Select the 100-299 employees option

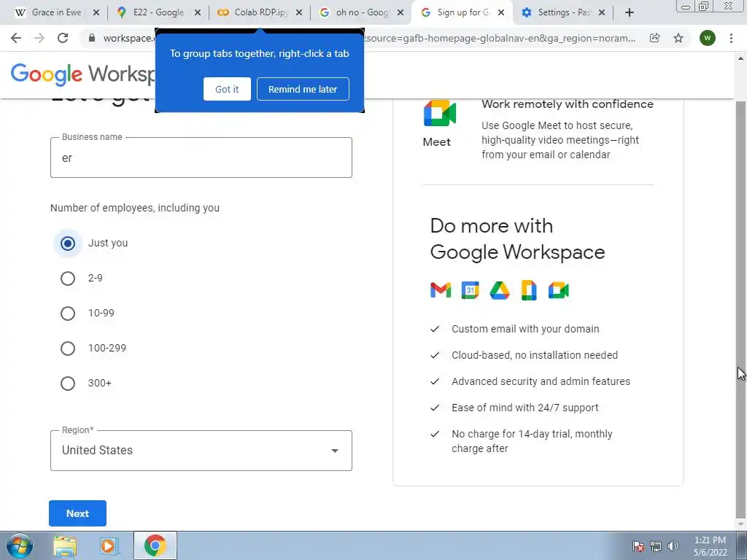point(68,349)
